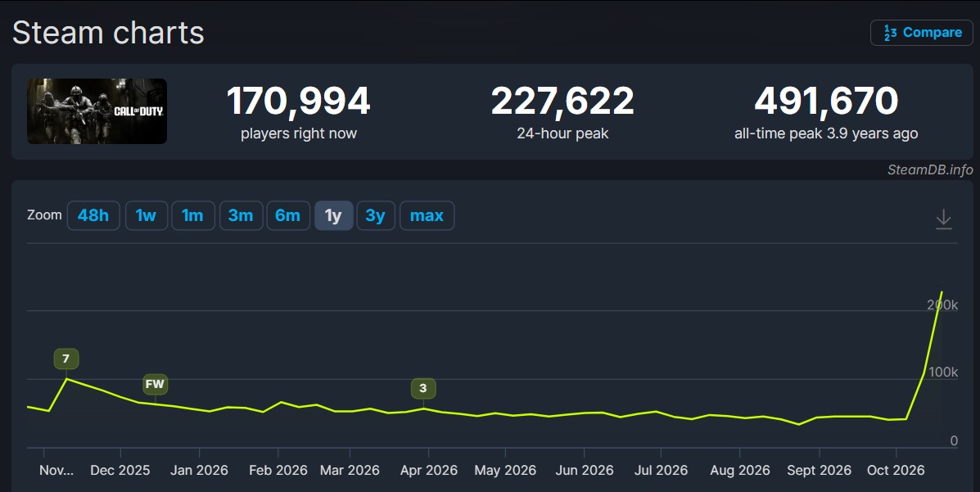Click the "Steam charts" heading

tap(108, 33)
